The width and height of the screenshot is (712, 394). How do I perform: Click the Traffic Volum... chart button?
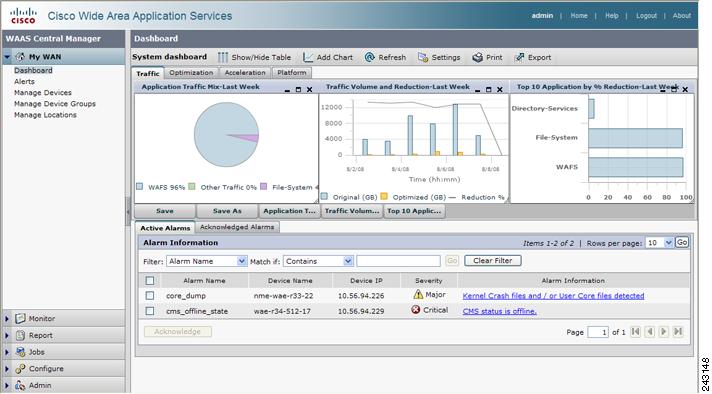351,211
